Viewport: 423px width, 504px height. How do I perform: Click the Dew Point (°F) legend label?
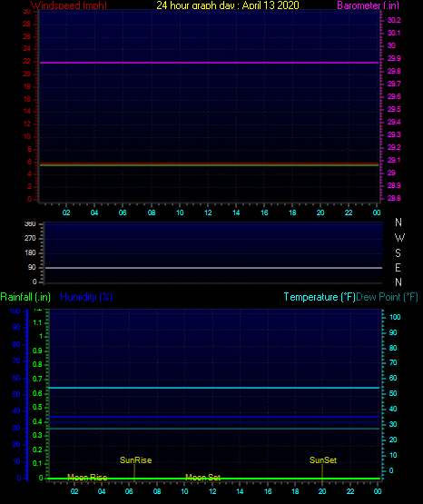tap(387, 297)
